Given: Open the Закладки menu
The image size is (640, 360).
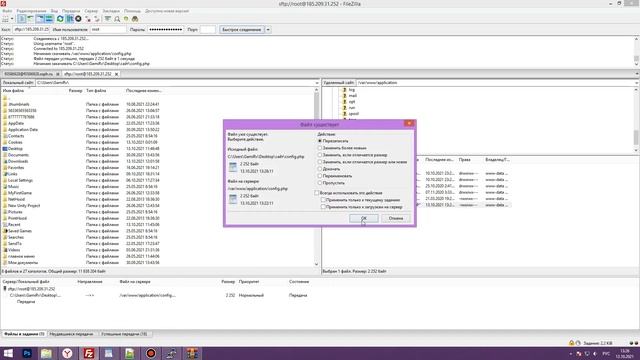Looking at the screenshot, I should point(111,11).
